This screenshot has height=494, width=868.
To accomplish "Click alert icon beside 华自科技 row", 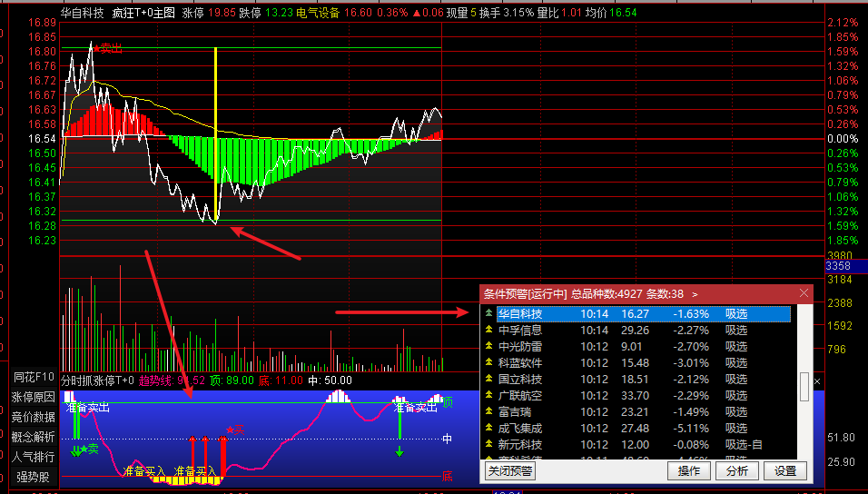I will [488, 313].
